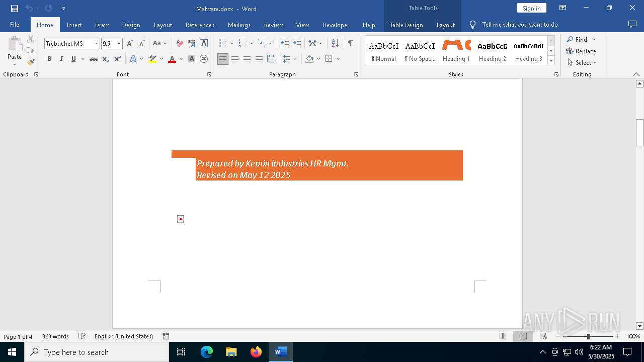The height and width of the screenshot is (362, 644).
Task: Click the vertical scrollbar thumb
Action: 639,133
